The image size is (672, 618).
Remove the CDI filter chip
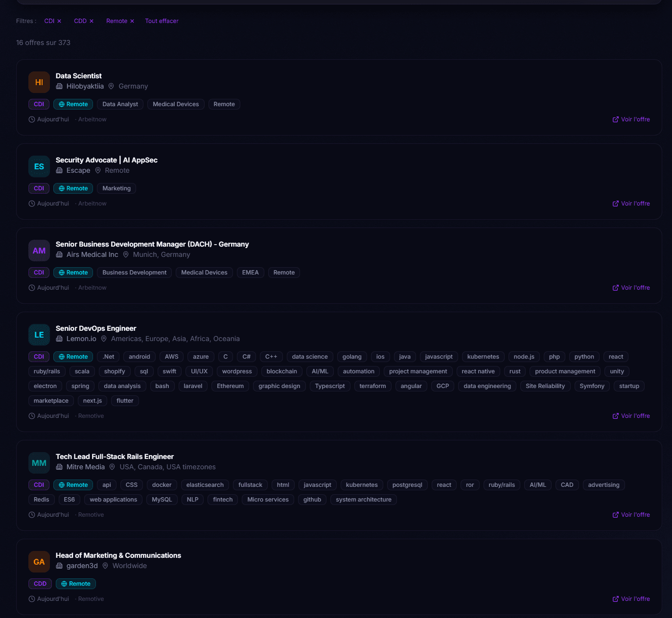pos(53,21)
